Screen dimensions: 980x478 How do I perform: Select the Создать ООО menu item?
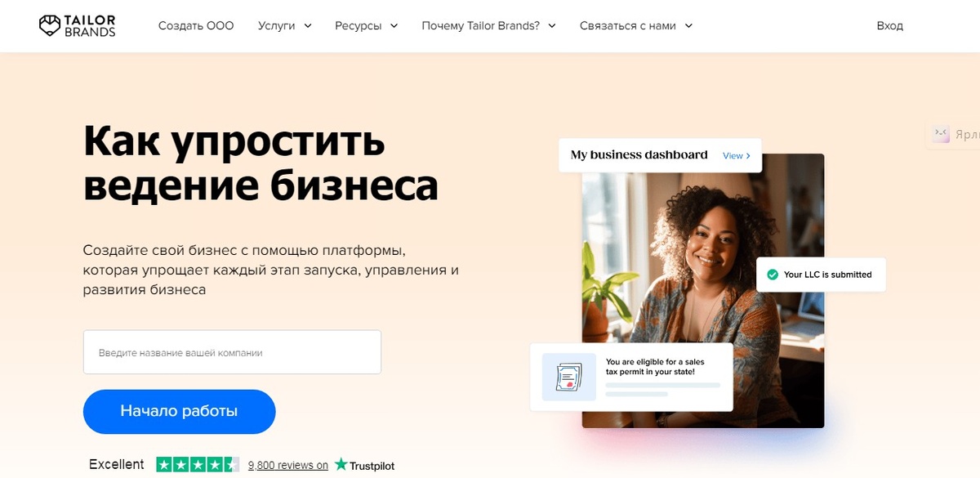196,25
